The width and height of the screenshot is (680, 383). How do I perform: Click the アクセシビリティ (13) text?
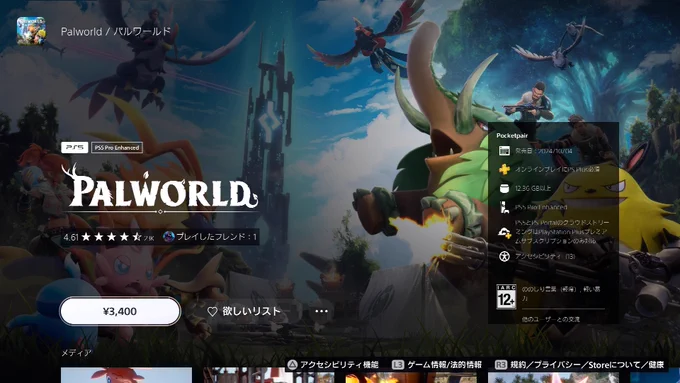545,256
